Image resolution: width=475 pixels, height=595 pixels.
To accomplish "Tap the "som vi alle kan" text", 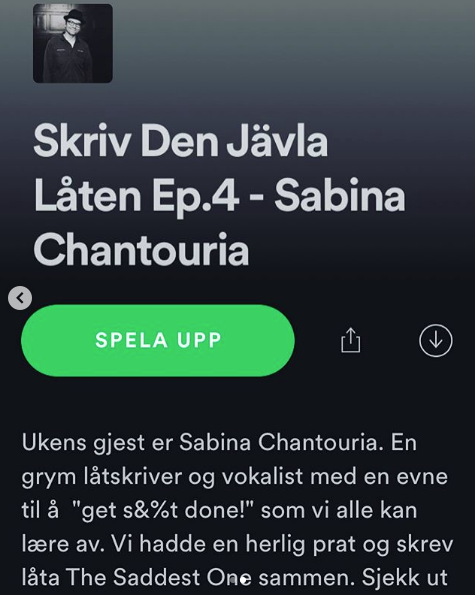I will tap(339, 510).
